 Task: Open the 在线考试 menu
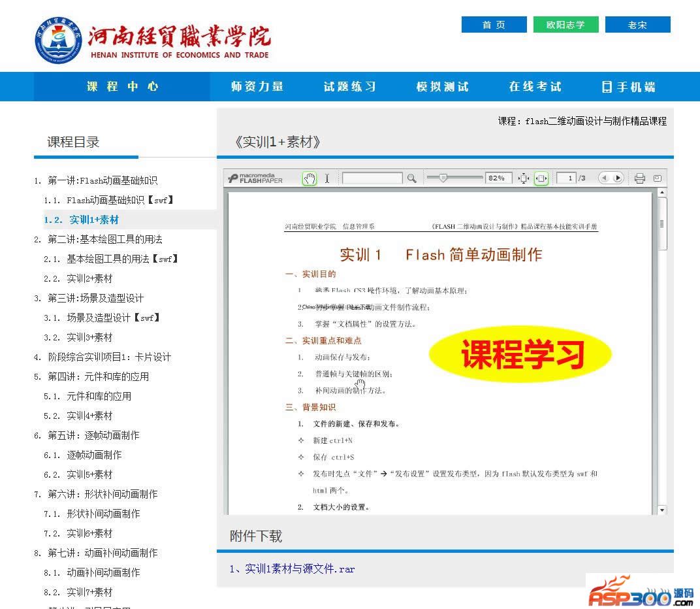[535, 86]
